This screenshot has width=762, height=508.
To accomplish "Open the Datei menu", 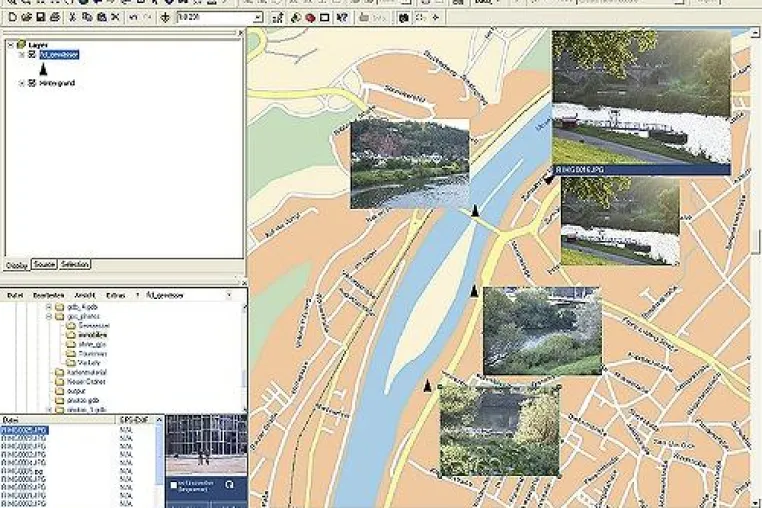I will 15,295.
